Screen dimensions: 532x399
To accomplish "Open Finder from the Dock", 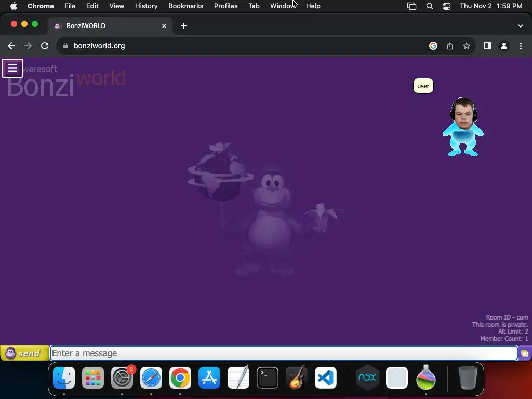I will (x=64, y=378).
